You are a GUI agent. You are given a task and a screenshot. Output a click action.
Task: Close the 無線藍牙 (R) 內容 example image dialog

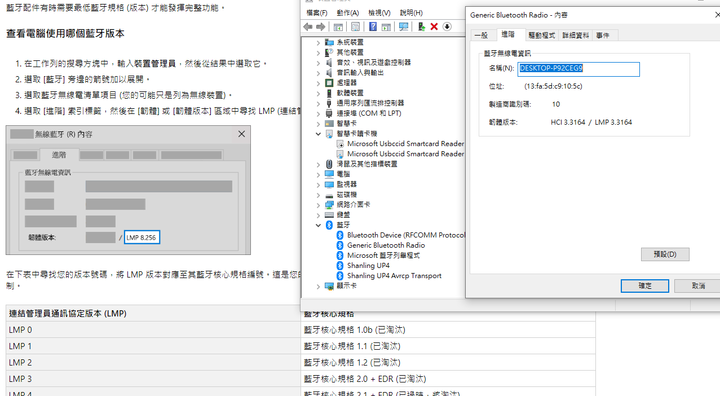pos(242,134)
